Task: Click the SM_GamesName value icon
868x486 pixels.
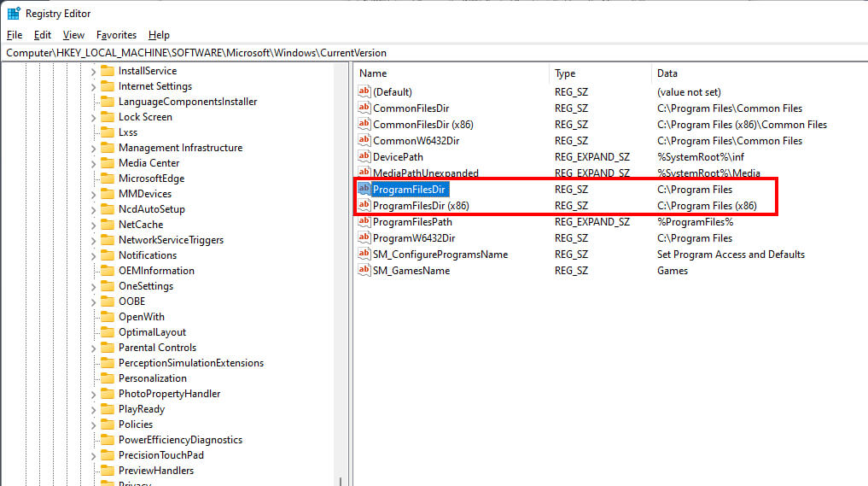Action: click(364, 270)
